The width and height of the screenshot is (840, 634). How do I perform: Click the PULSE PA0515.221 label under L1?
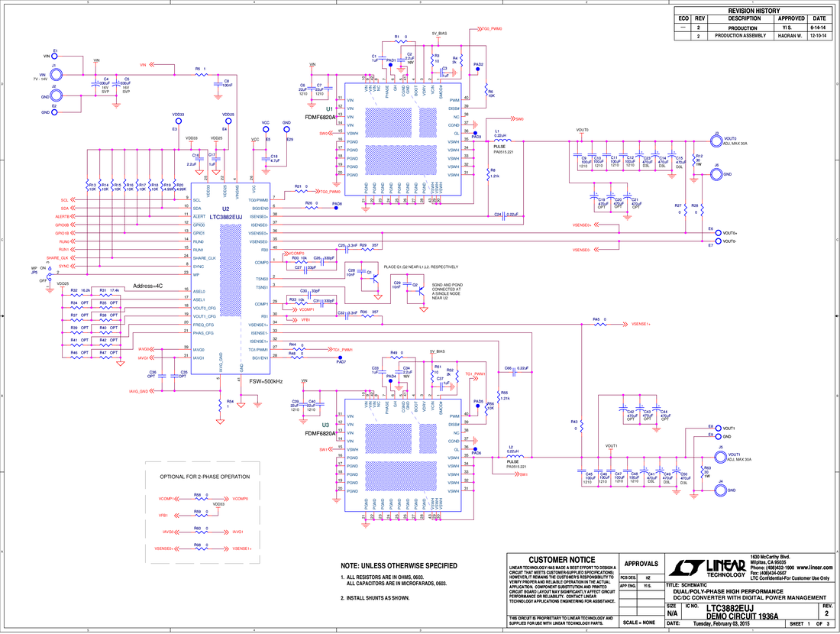(x=503, y=149)
